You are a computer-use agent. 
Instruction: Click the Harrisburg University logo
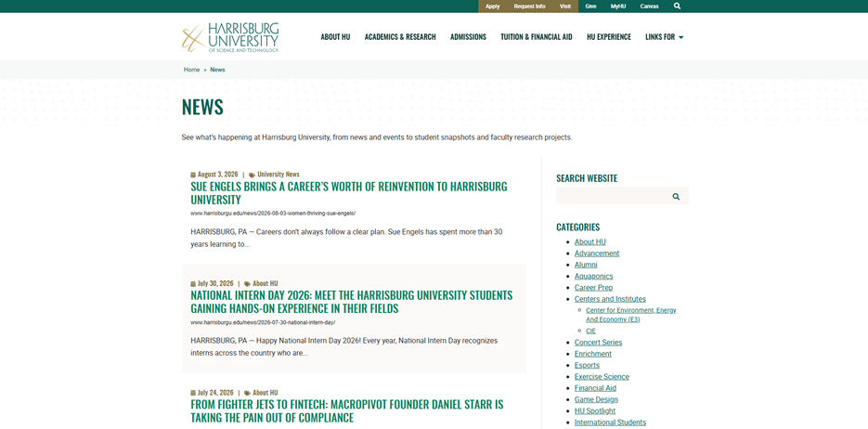coord(231,38)
